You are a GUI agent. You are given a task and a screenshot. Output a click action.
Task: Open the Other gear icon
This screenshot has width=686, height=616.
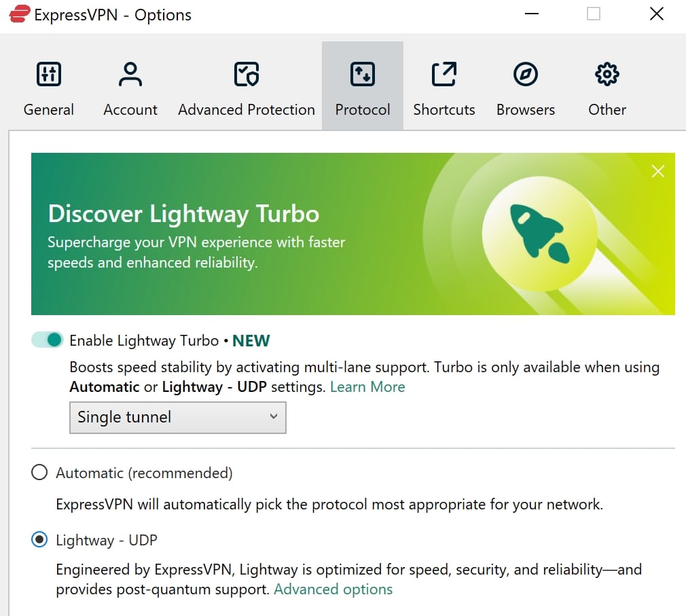point(607,74)
